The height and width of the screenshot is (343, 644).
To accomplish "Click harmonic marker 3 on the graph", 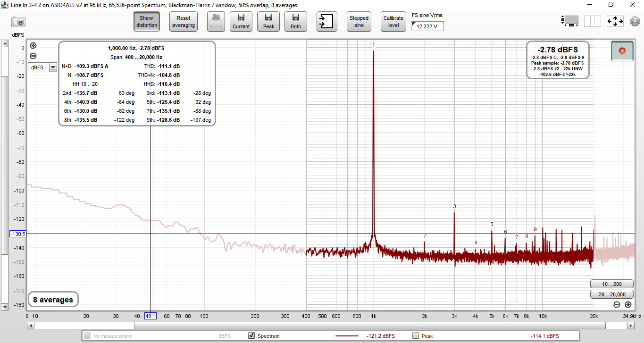I will click(454, 206).
